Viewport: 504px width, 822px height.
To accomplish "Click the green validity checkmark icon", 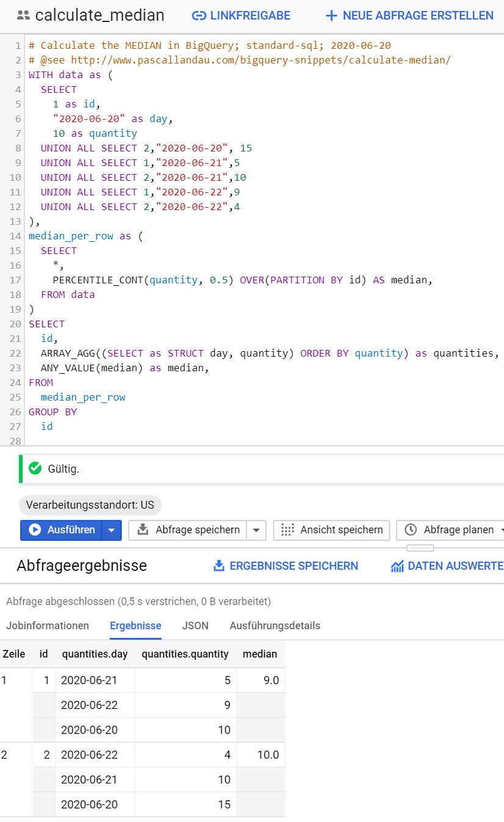I will pyautogui.click(x=35, y=469).
